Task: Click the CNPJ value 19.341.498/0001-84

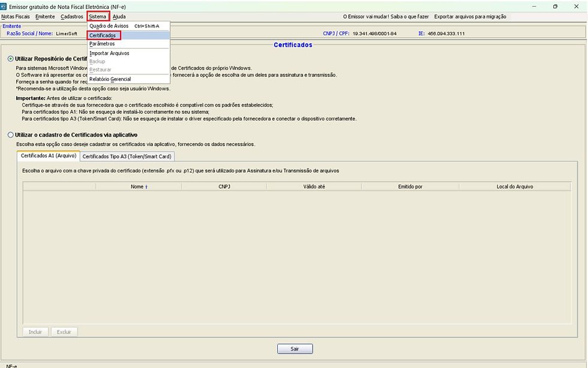Action: 374,34
